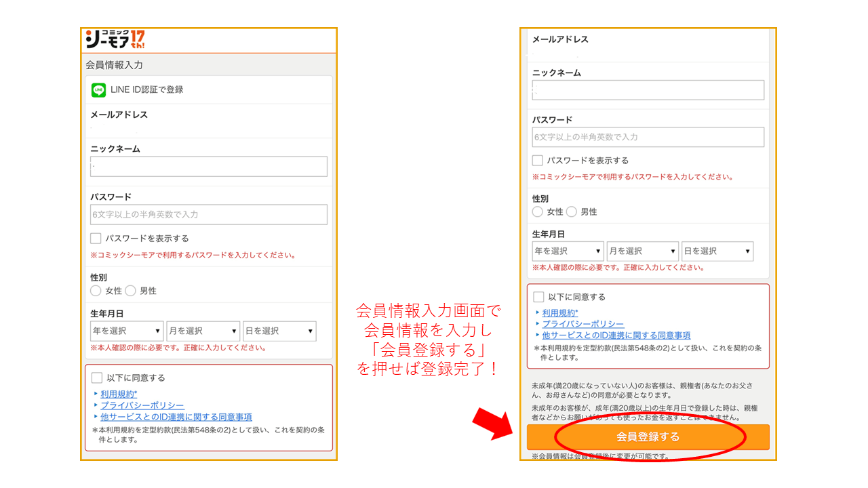Open 日を選択 dropdown in left screen

pos(279,331)
